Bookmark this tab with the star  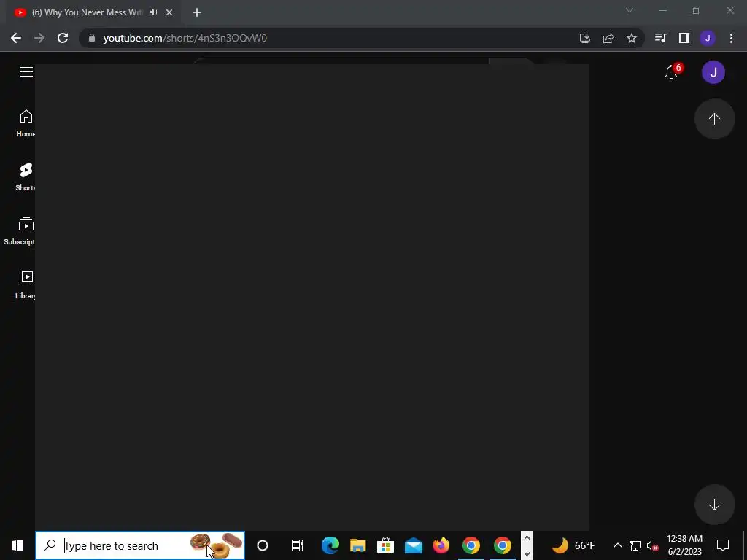pos(632,38)
